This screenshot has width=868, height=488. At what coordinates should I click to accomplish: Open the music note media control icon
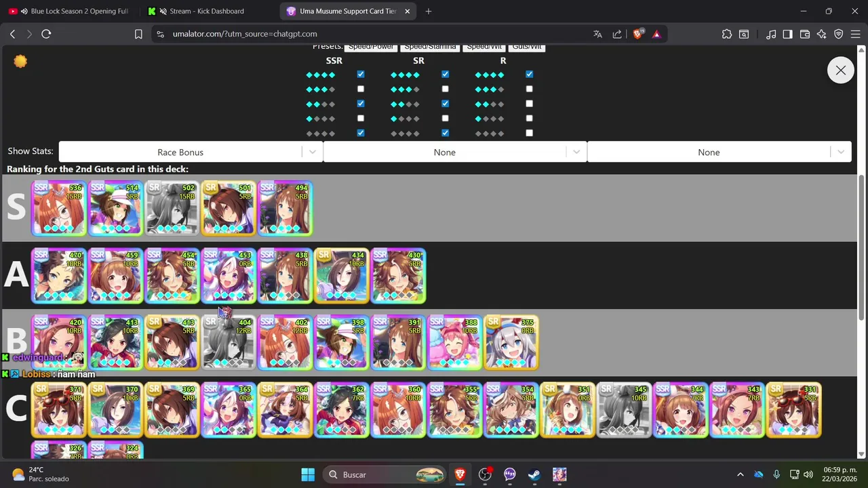(x=771, y=34)
